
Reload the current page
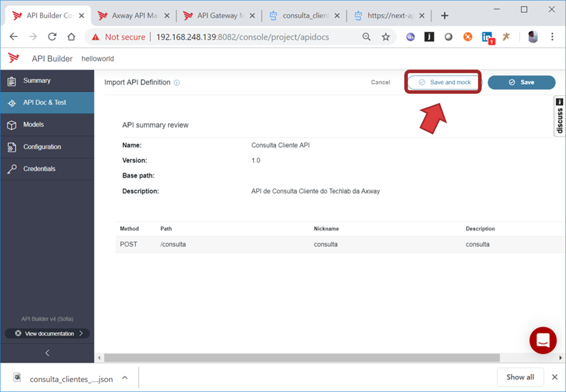(x=52, y=37)
